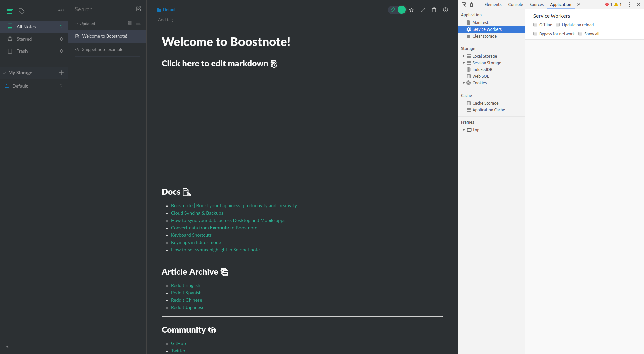The height and width of the screenshot is (354, 644).
Task: Open the tags view icon
Action: [x=21, y=11]
